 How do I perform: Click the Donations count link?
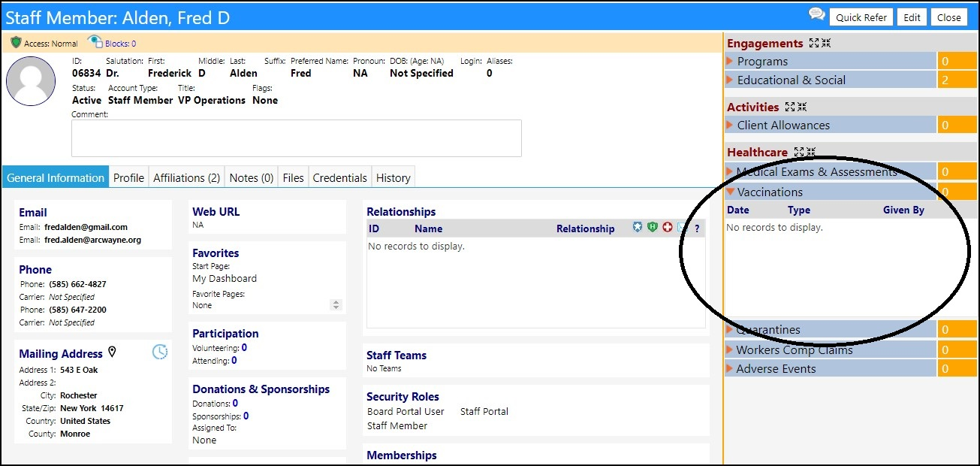pyautogui.click(x=235, y=404)
